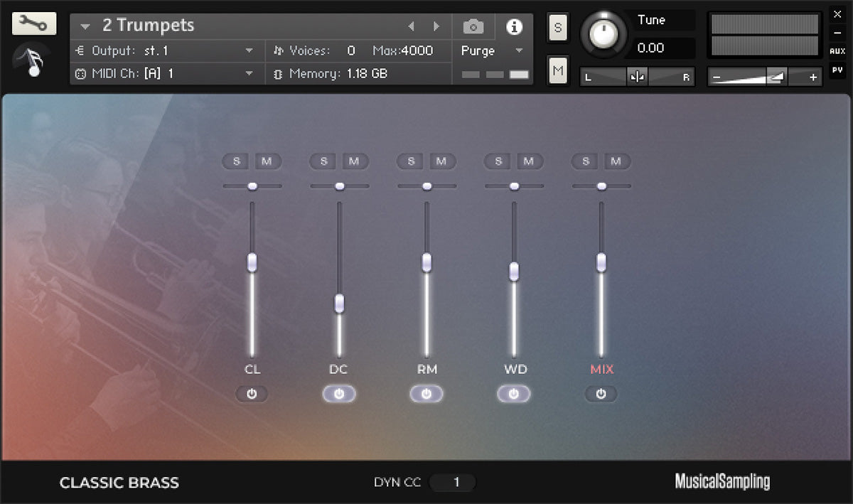This screenshot has width=853, height=504.
Task: Go to previous instrument arrow
Action: pyautogui.click(x=412, y=27)
